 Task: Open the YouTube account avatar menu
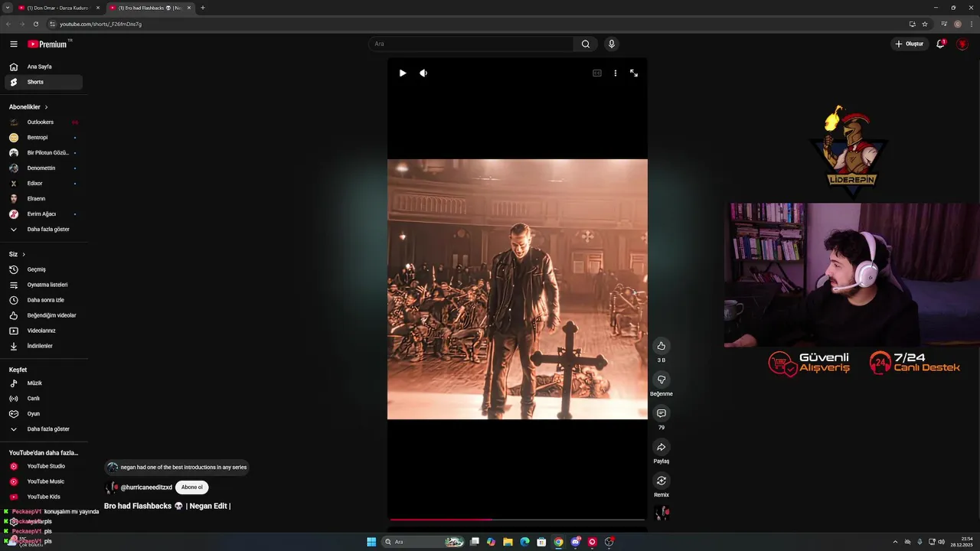[962, 44]
